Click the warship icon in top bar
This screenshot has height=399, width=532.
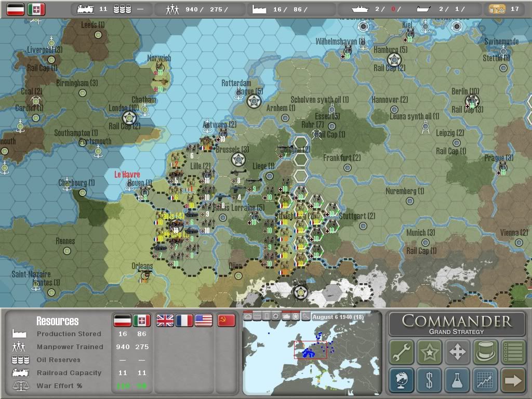(x=360, y=9)
